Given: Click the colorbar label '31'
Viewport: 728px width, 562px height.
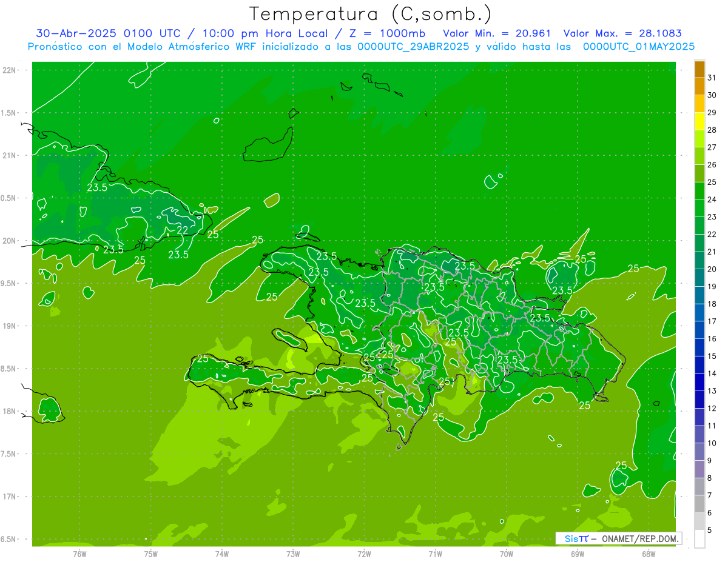Looking at the screenshot, I should tap(712, 78).
